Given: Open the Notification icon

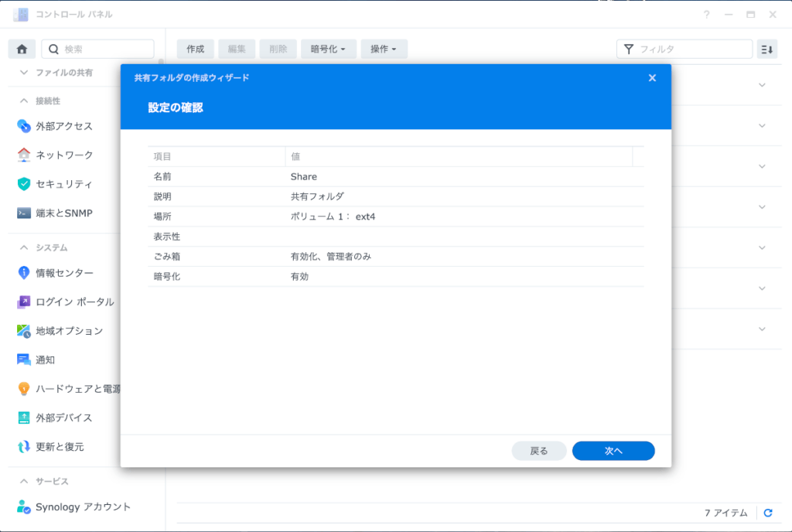Looking at the screenshot, I should (x=24, y=360).
